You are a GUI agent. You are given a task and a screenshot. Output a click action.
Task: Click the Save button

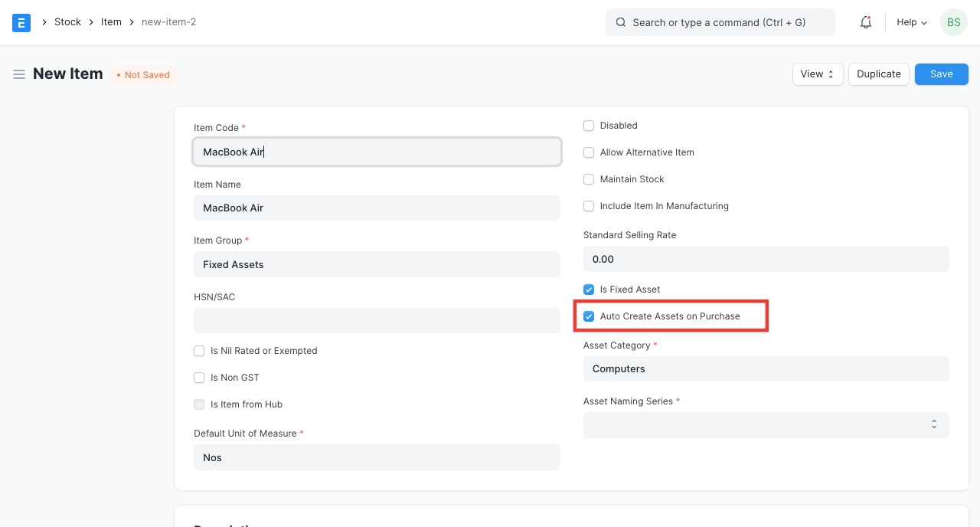(941, 74)
